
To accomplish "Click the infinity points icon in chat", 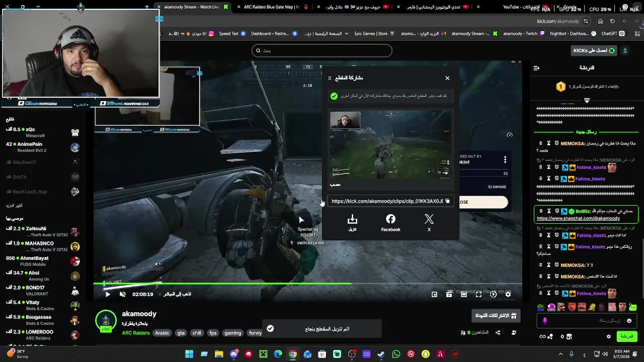I will click(x=546, y=336).
